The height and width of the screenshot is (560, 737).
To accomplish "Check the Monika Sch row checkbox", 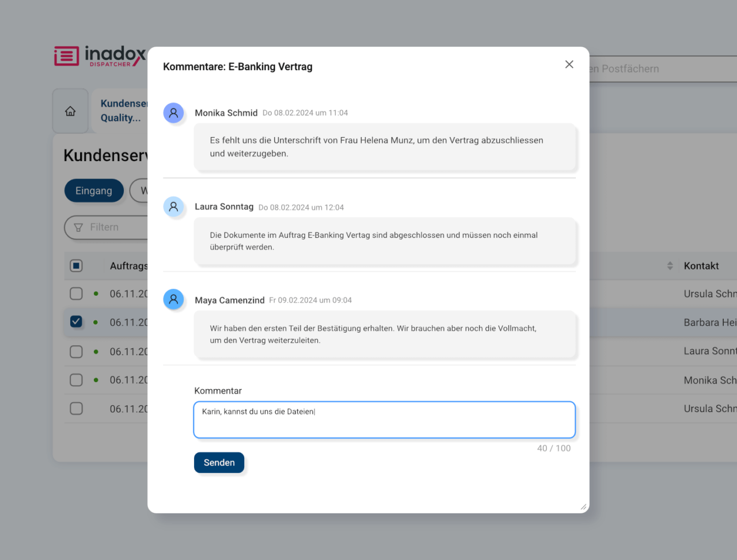I will (76, 380).
